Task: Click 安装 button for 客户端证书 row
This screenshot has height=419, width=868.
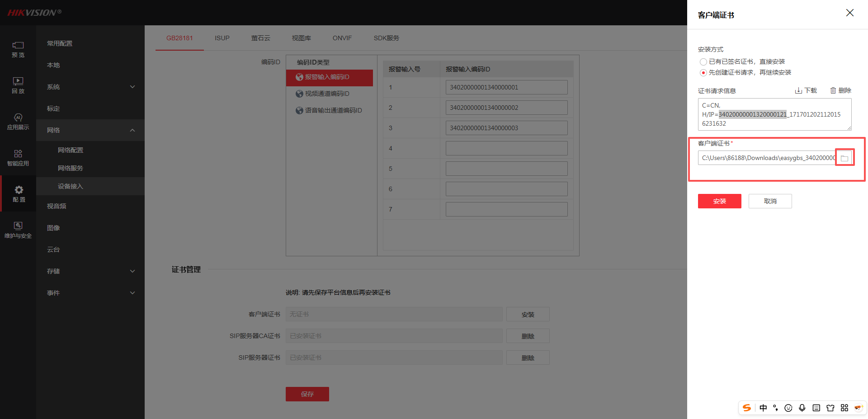Action: pyautogui.click(x=528, y=314)
